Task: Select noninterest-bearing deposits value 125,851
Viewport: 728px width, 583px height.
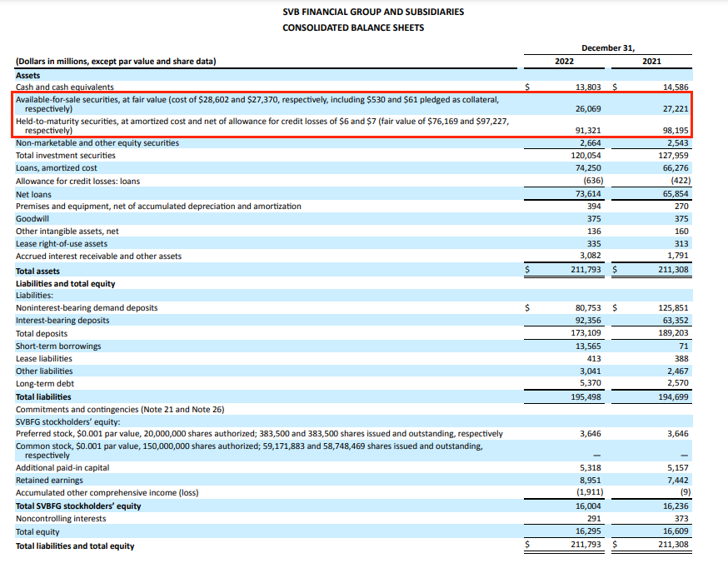Action: coord(673,308)
